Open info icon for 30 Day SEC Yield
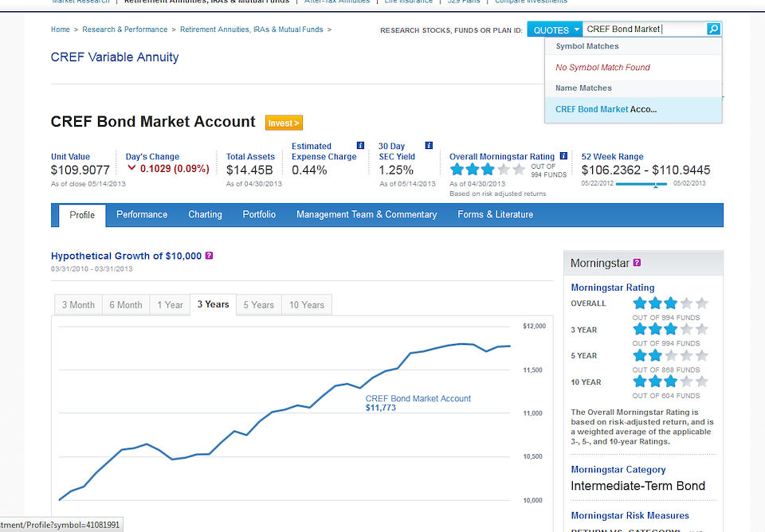This screenshot has width=765, height=532. pyautogui.click(x=429, y=145)
